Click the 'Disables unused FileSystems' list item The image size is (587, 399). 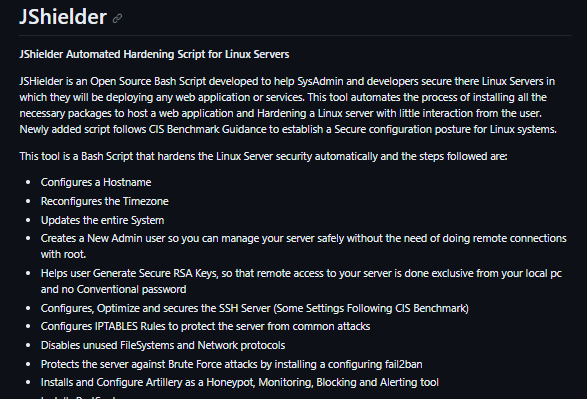[163, 345]
